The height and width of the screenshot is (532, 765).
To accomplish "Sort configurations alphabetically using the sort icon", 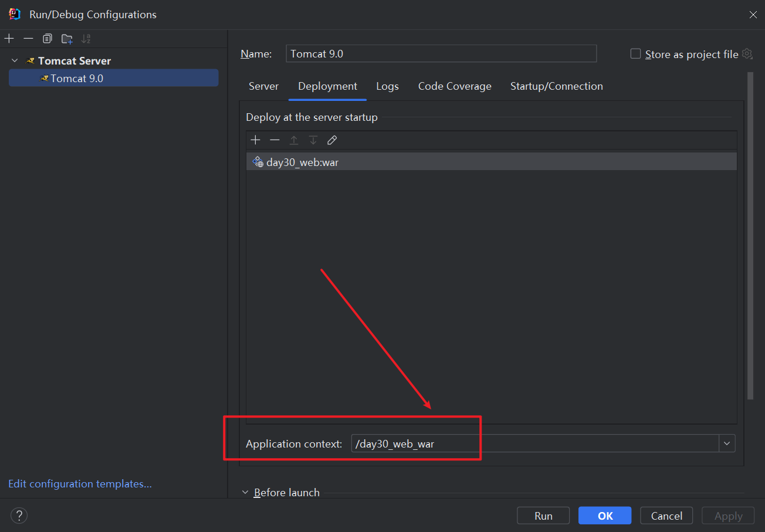I will (x=86, y=39).
